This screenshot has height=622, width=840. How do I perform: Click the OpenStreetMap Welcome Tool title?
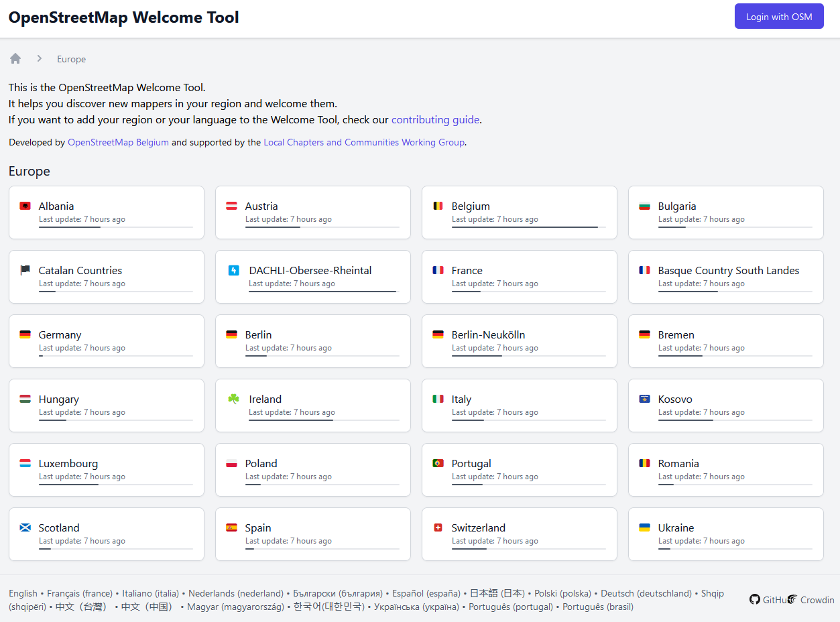[x=123, y=17]
